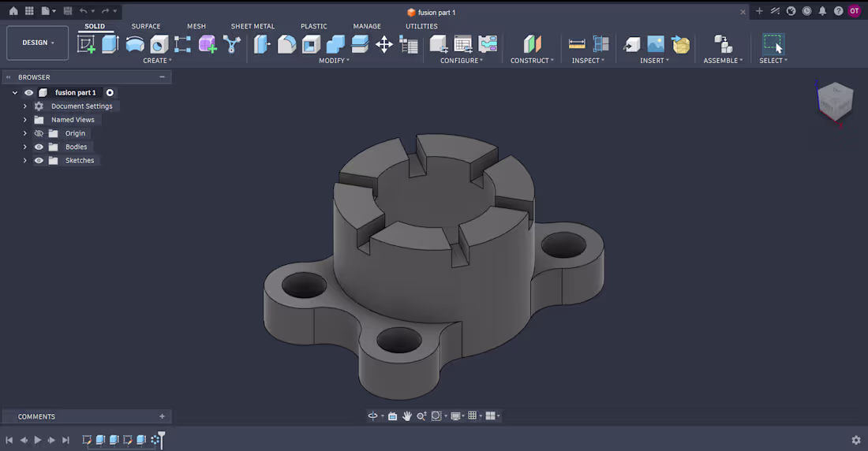Expand the Bodies folder

(x=25, y=147)
